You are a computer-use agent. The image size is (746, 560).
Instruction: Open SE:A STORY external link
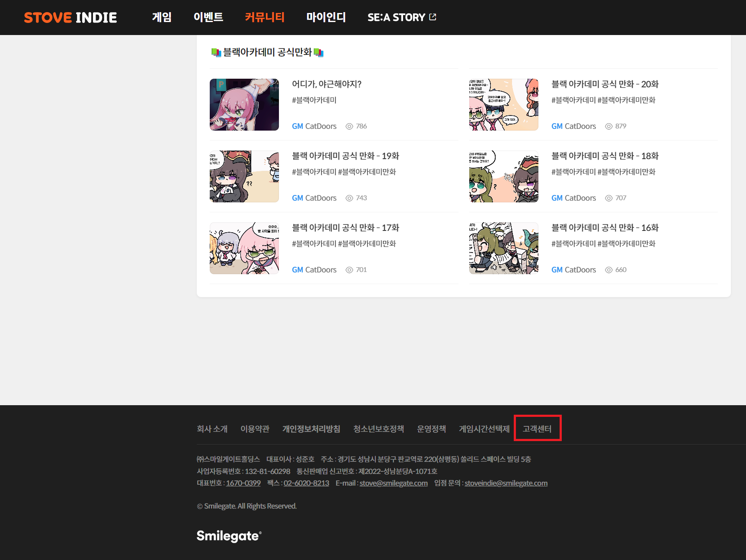pos(401,17)
